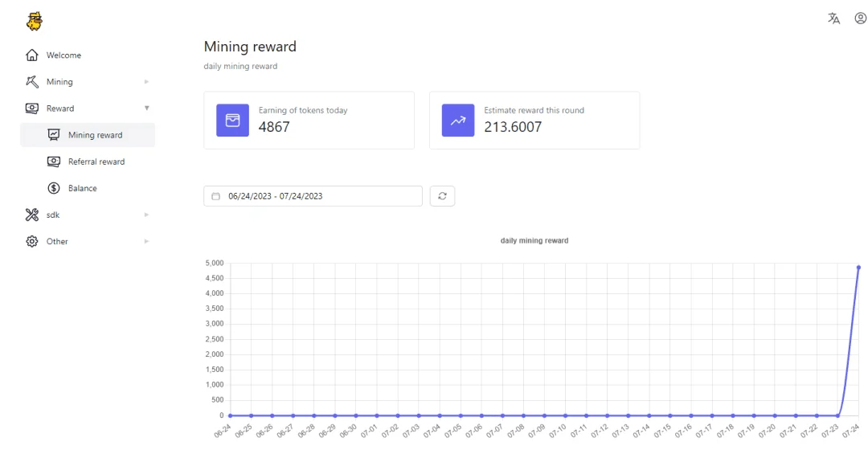The height and width of the screenshot is (450, 868).
Task: Open the user account profile icon
Action: point(860,18)
